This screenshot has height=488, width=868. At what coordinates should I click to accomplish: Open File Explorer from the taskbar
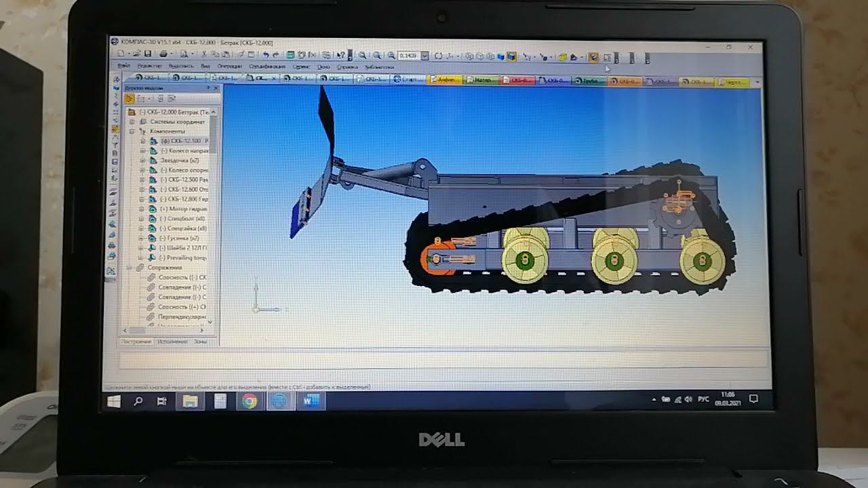189,401
